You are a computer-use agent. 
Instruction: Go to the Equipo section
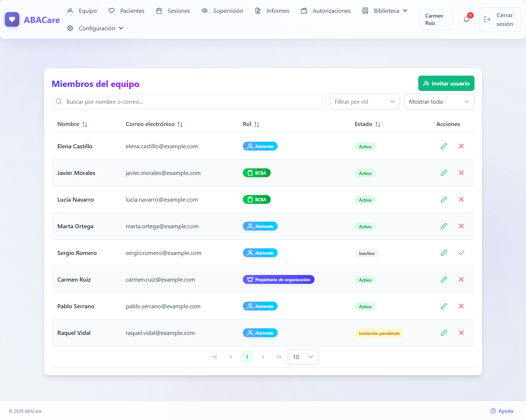82,11
